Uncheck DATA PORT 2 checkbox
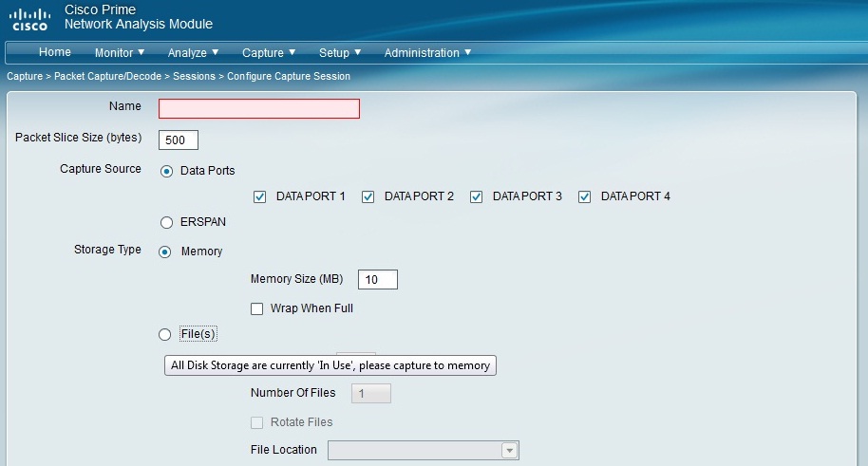 coord(368,197)
